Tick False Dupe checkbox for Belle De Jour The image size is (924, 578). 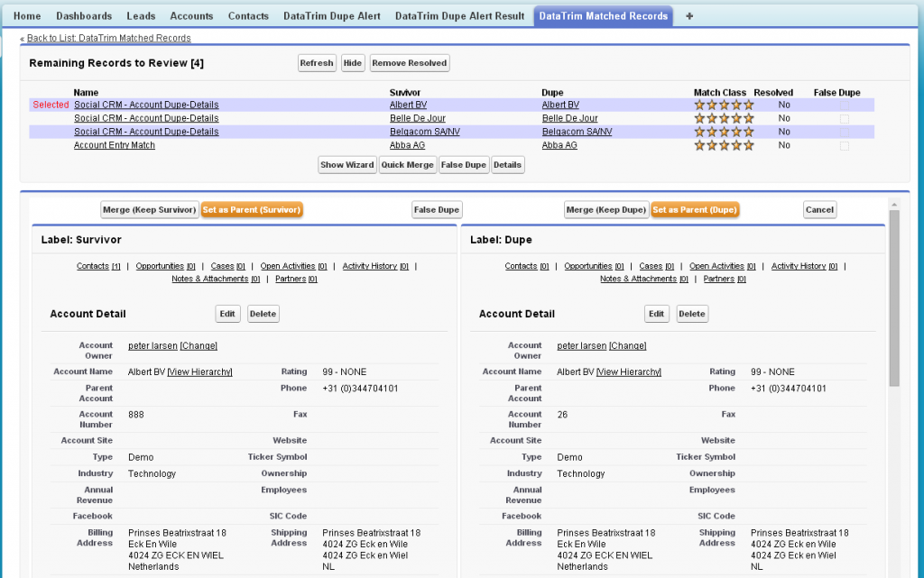[845, 119]
